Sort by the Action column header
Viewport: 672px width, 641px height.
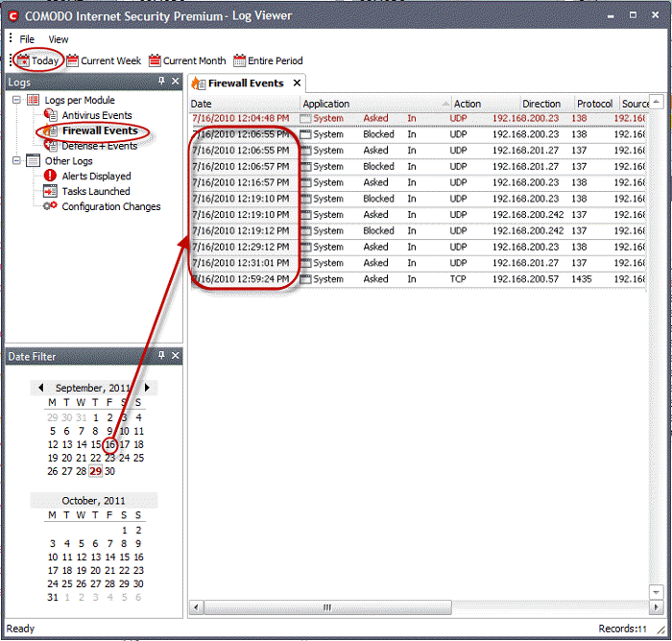tap(486, 104)
